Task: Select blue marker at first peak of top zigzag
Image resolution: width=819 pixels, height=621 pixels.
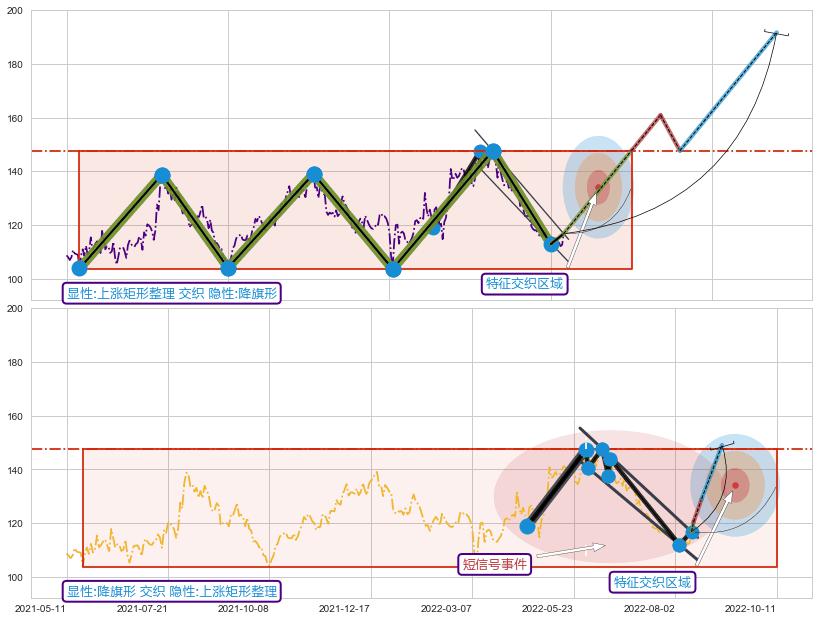Action: [162, 176]
